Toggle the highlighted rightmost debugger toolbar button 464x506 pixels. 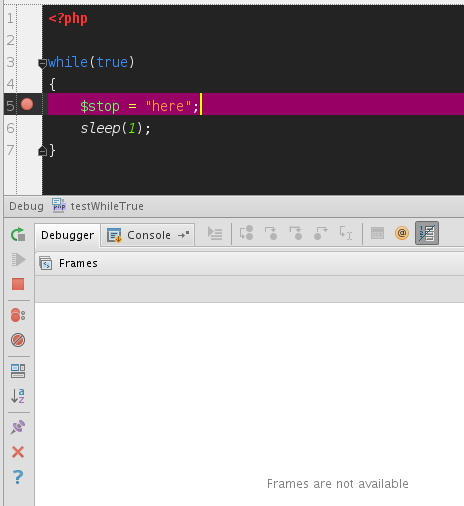(x=427, y=233)
